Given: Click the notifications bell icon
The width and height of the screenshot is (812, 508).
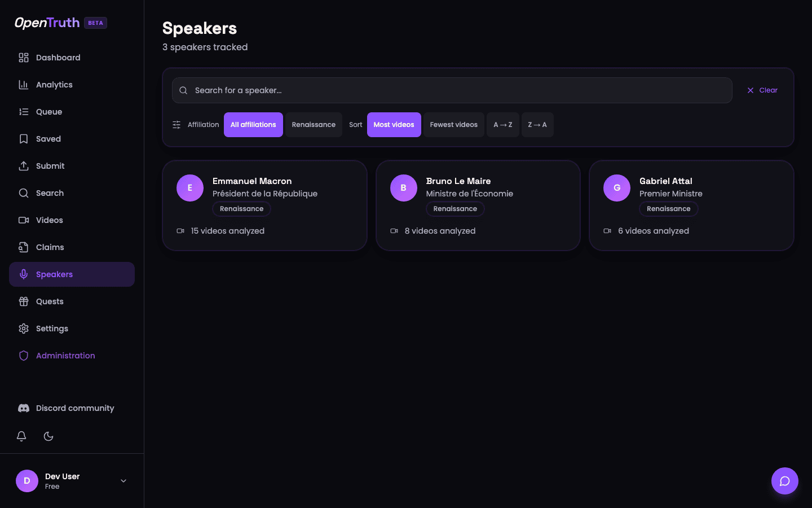Looking at the screenshot, I should click(x=21, y=436).
